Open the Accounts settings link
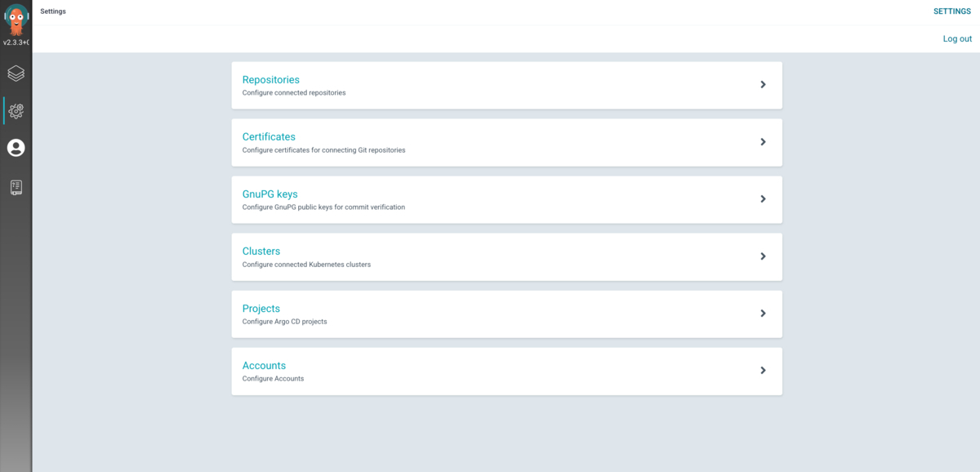This screenshot has height=472, width=980. coord(264,366)
